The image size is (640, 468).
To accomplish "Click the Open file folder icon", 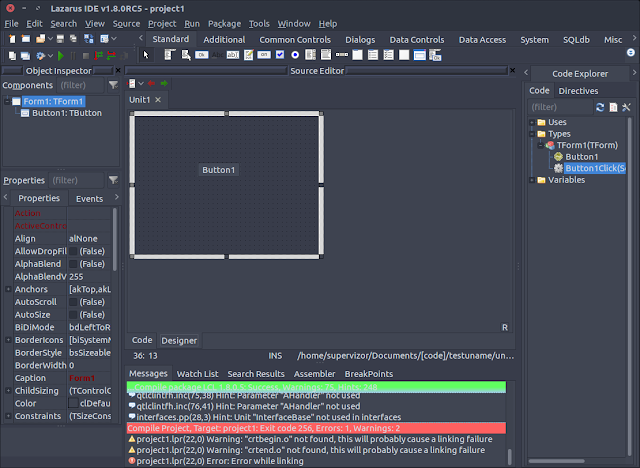I will click(40, 39).
